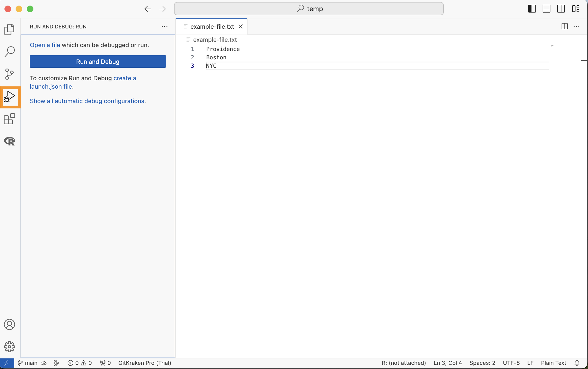The width and height of the screenshot is (588, 369).
Task: Open Plain Text language mode selector
Action: pyautogui.click(x=553, y=363)
